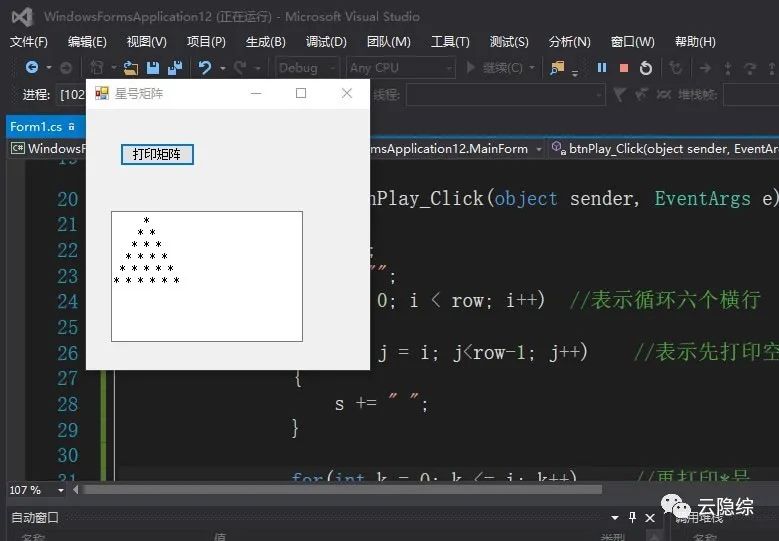779x541 pixels.
Task: Click the New Project toolbar icon
Action: [x=97, y=68]
